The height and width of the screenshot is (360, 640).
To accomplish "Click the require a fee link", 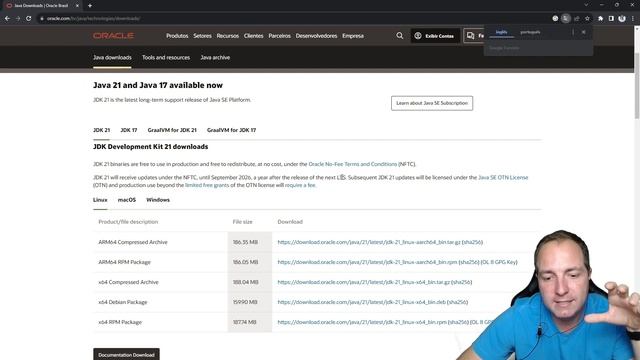I will point(300,185).
